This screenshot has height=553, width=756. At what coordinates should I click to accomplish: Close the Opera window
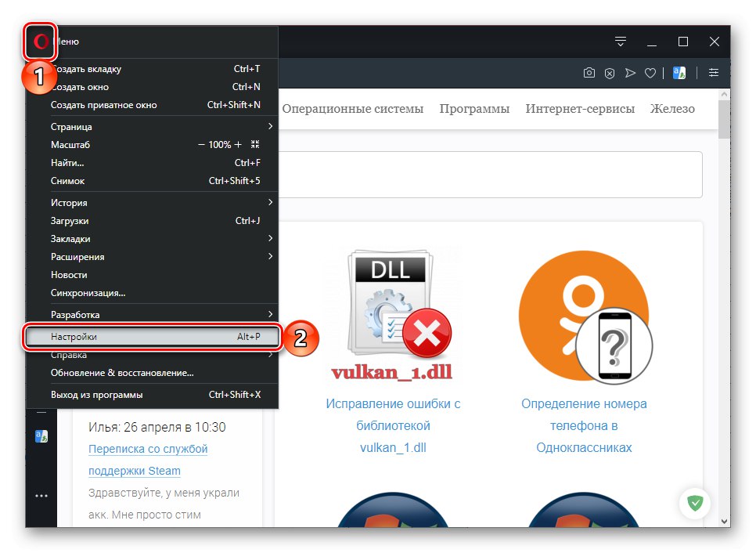click(715, 42)
